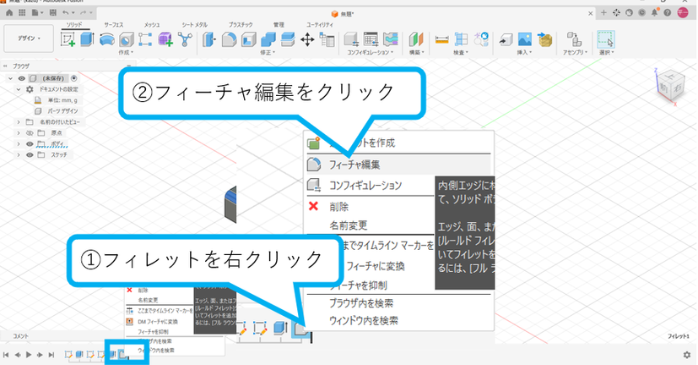Image resolution: width=698 pixels, height=365 pixels.
Task: Select the Extrude tool
Action: click(x=87, y=40)
